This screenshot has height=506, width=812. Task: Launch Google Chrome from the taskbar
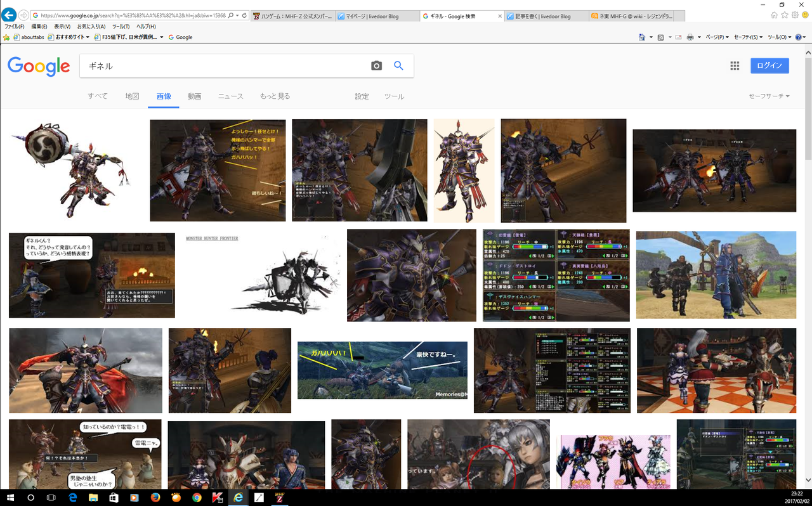point(197,498)
